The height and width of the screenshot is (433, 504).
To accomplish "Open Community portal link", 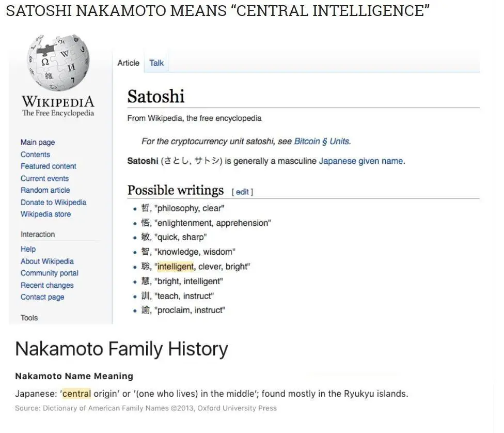I will coord(50,273).
